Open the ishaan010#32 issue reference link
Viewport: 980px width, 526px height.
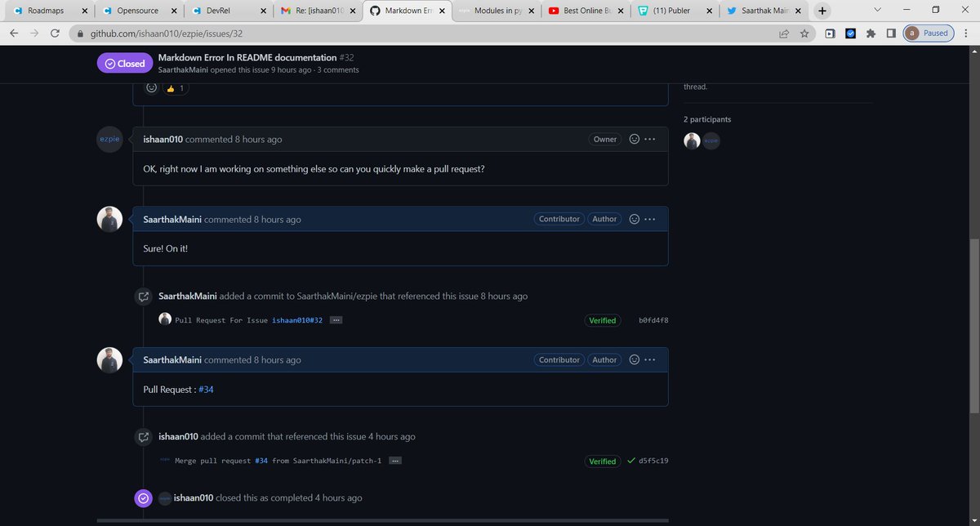click(297, 320)
